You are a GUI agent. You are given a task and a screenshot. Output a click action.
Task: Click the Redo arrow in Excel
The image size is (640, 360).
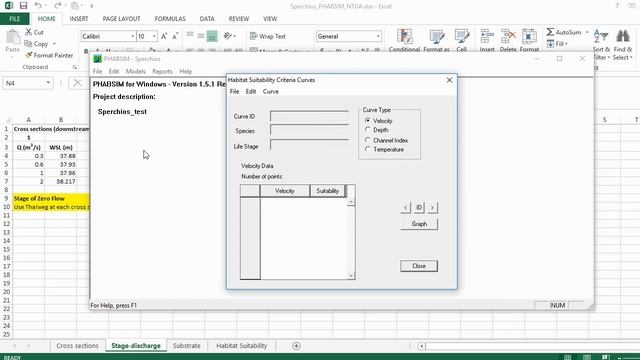(58, 6)
